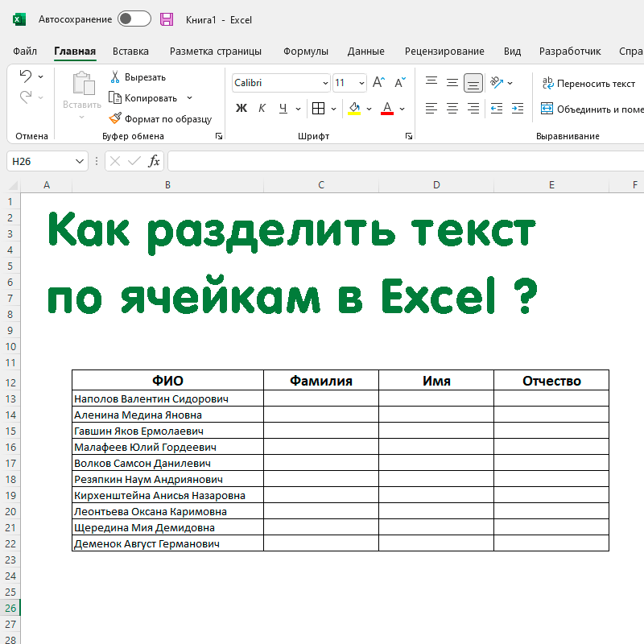Switch to the Вставка tab
The image size is (644, 644).
130,52
